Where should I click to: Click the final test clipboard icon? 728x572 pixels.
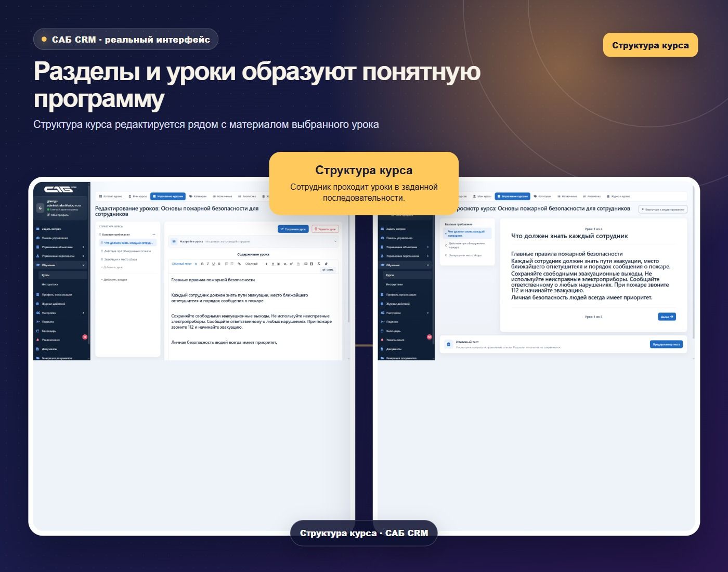[x=449, y=344]
